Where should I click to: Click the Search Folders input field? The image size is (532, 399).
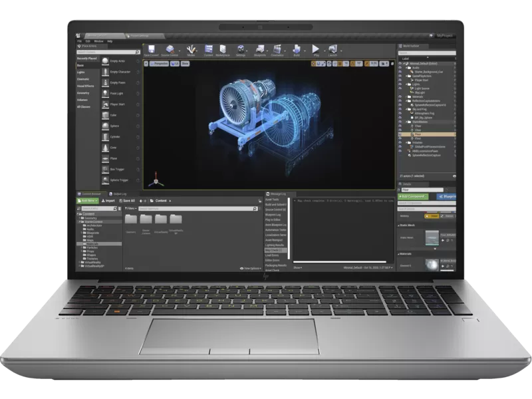pyautogui.click(x=98, y=208)
